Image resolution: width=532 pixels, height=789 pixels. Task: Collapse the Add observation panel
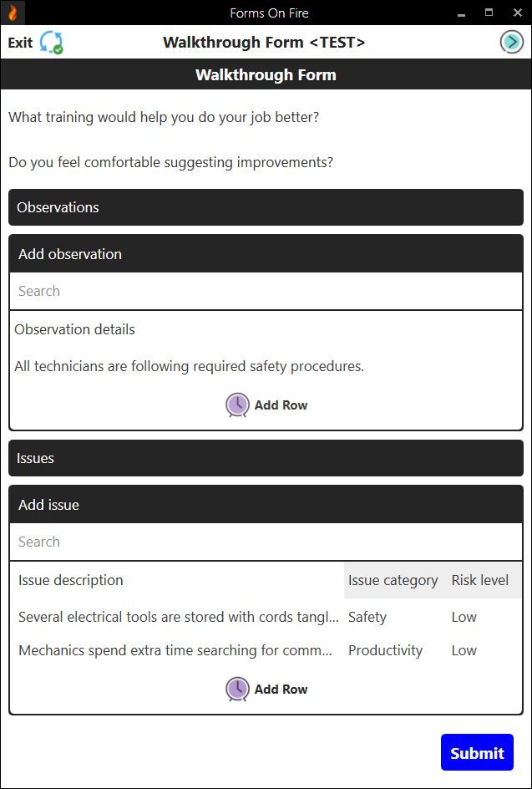pos(266,252)
